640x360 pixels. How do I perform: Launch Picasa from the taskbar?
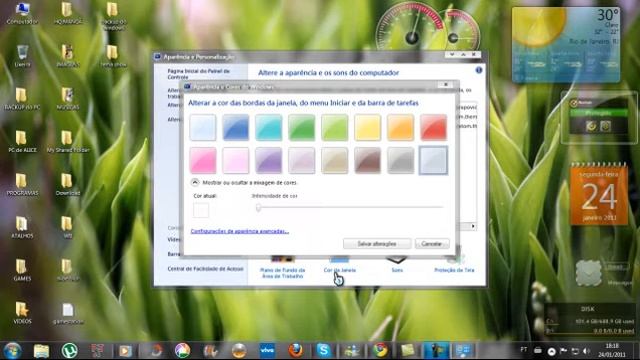click(x=182, y=351)
